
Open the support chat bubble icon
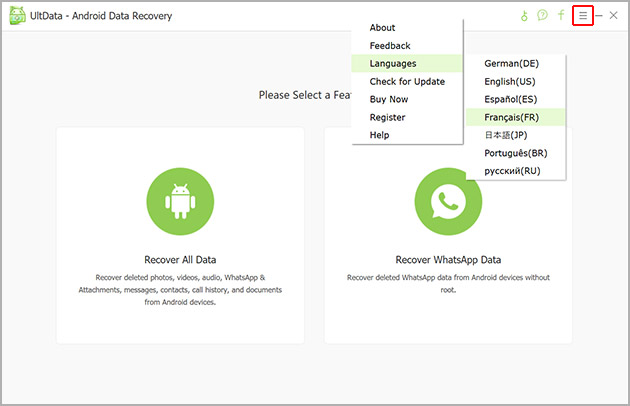(x=542, y=15)
